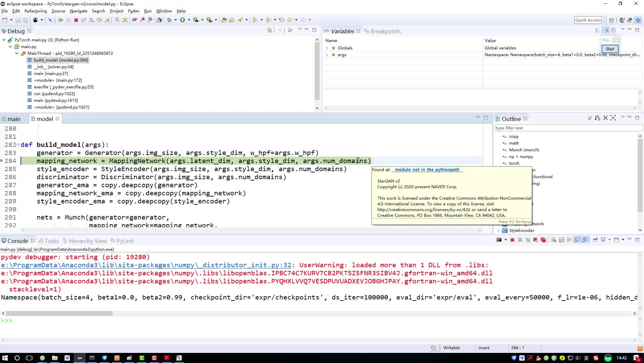This screenshot has width=644, height=363.
Task: Click the back navigation arrow in toolbar
Action: click(290, 20)
